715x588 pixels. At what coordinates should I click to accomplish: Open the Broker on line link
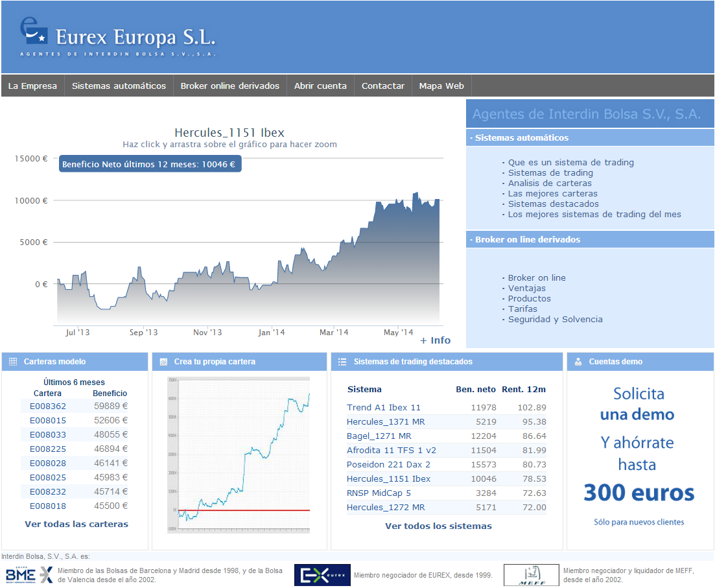(x=537, y=278)
